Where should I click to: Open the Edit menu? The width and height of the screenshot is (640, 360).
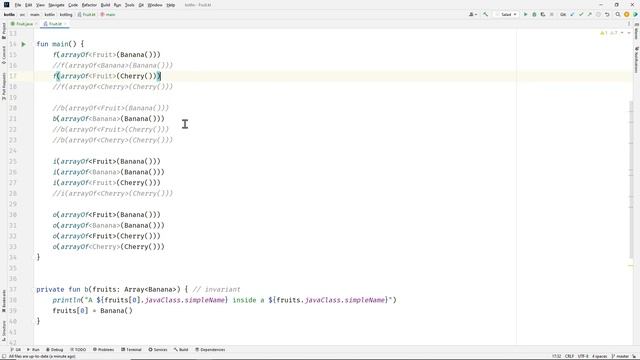click(28, 5)
